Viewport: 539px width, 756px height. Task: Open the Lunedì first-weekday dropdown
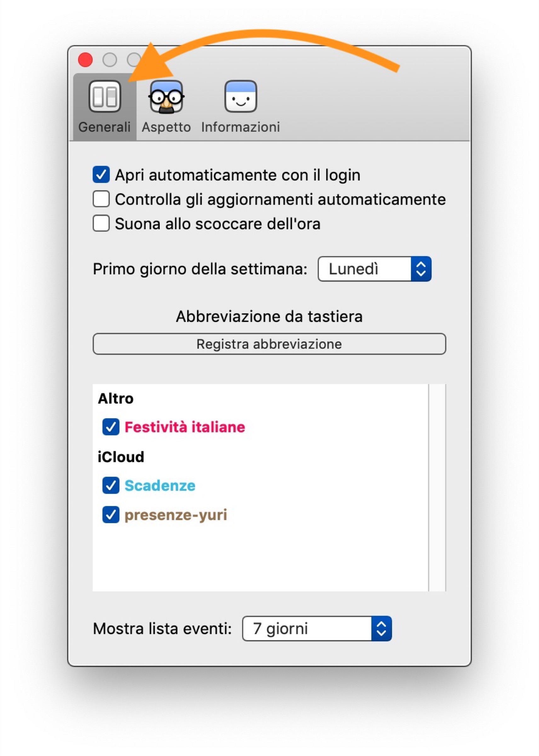(364, 269)
